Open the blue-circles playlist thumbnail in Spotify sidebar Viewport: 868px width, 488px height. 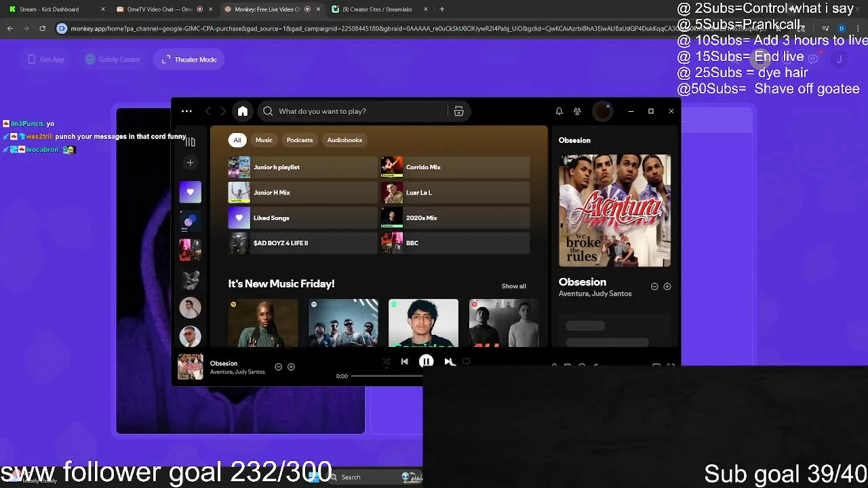point(190,221)
